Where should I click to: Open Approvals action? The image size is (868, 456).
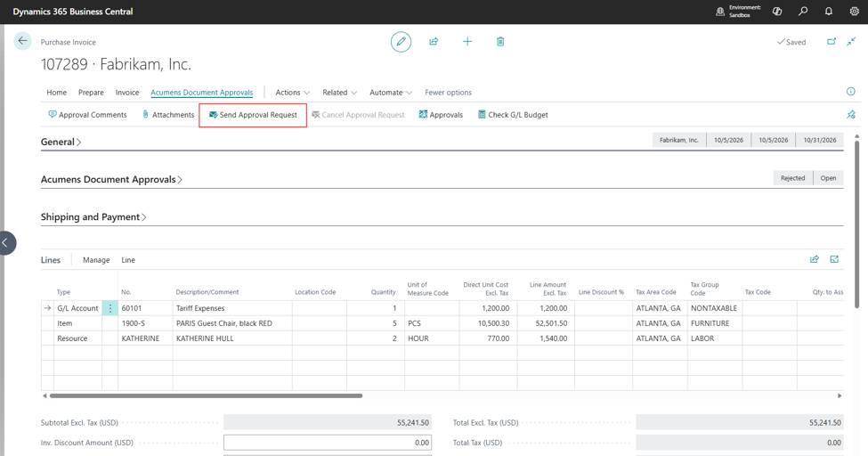441,115
